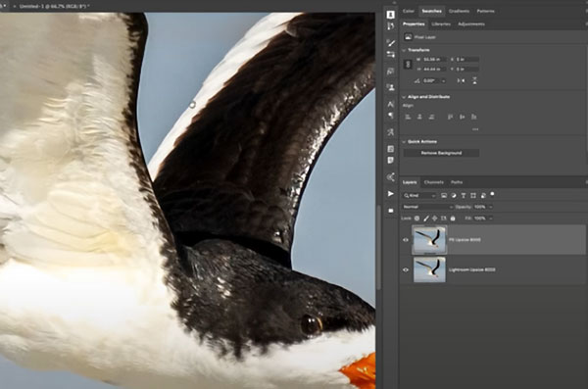588x389 pixels.
Task: Open more align options ellipsis
Action: click(475, 129)
